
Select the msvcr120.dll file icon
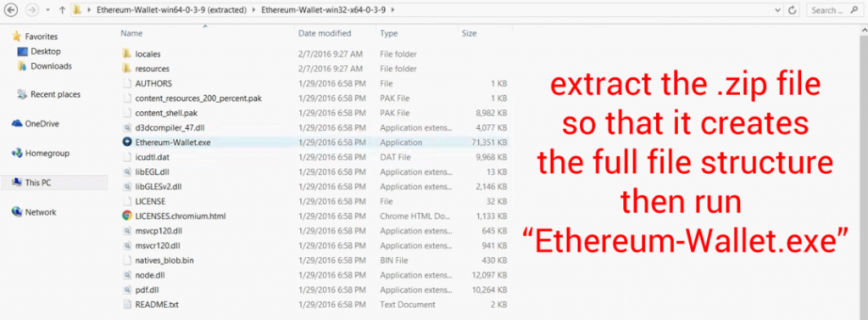127,245
